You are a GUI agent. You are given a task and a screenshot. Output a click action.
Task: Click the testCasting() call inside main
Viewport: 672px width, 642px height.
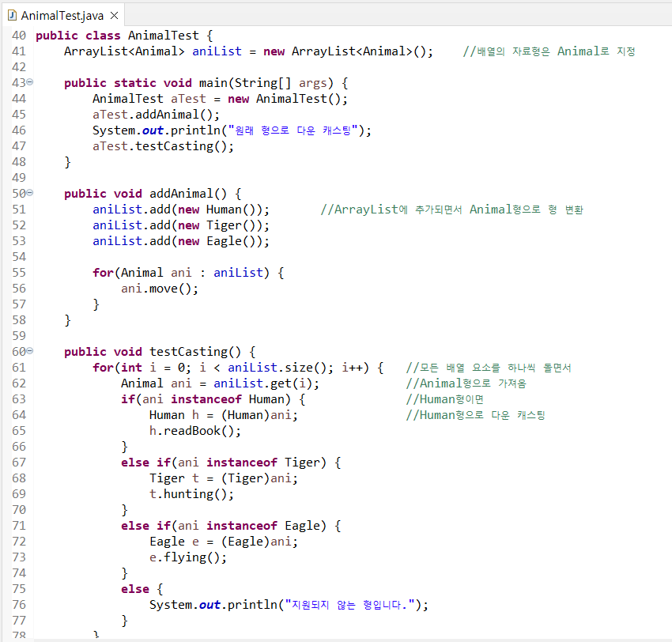(x=184, y=146)
